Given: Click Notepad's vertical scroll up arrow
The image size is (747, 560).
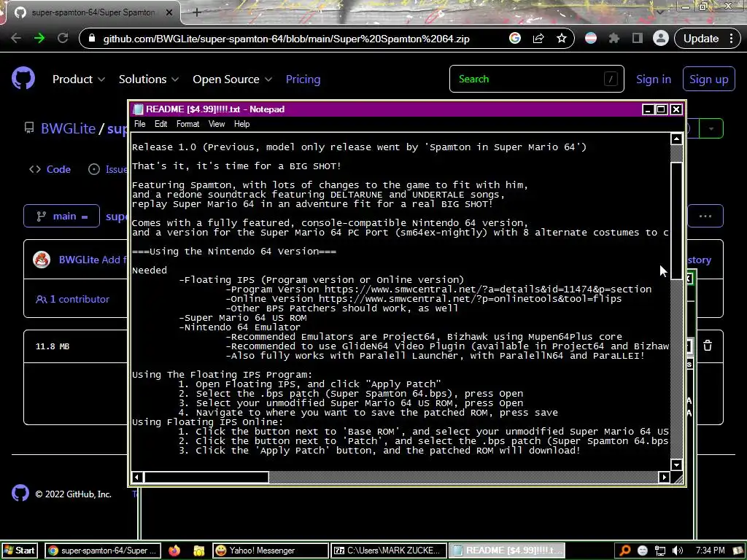Looking at the screenshot, I should tap(676, 139).
